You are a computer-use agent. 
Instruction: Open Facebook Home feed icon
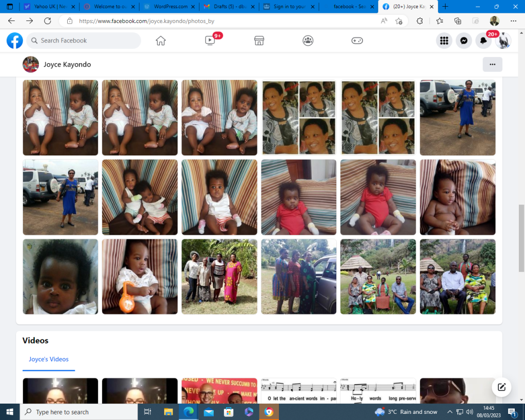161,41
